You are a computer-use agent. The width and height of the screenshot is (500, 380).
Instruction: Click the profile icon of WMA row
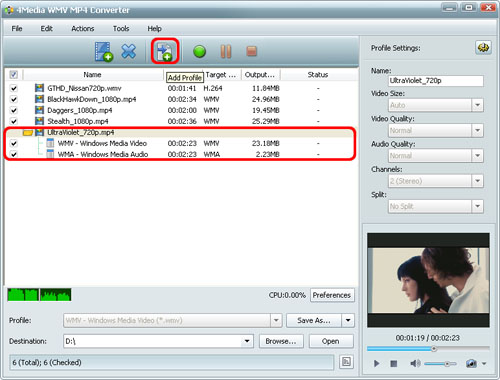[x=50, y=154]
